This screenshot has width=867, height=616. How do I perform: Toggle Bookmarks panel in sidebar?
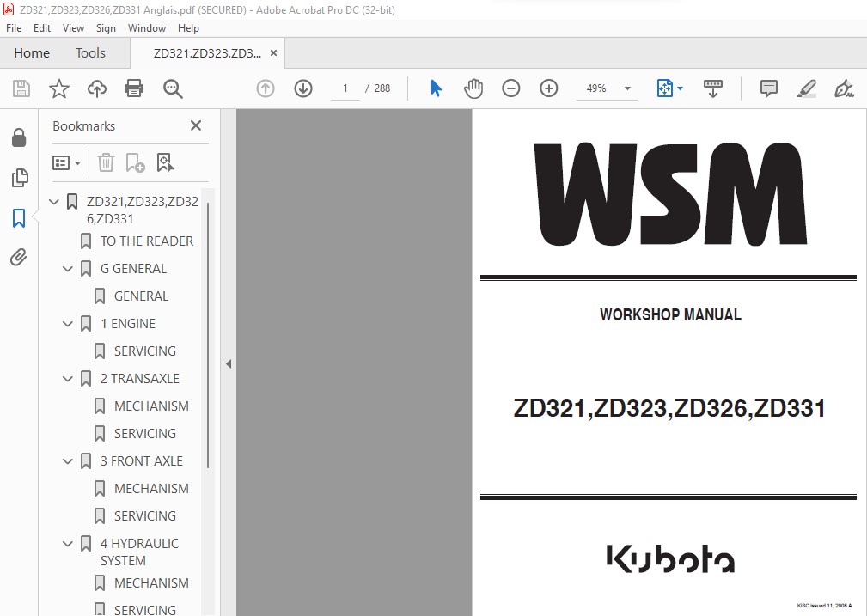pos(19,218)
